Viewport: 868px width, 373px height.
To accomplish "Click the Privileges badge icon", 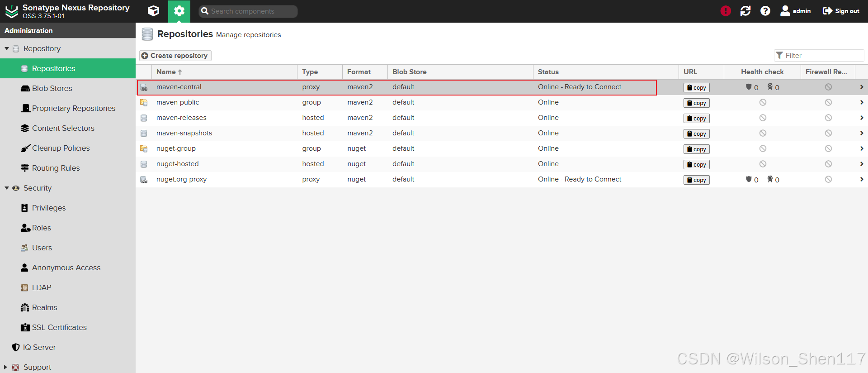I will [25, 208].
